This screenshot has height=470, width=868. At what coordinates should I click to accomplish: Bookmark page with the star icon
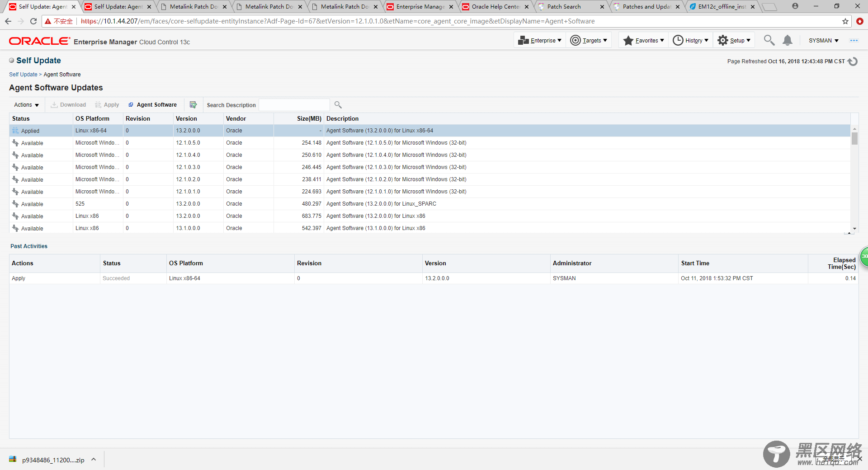(845, 21)
